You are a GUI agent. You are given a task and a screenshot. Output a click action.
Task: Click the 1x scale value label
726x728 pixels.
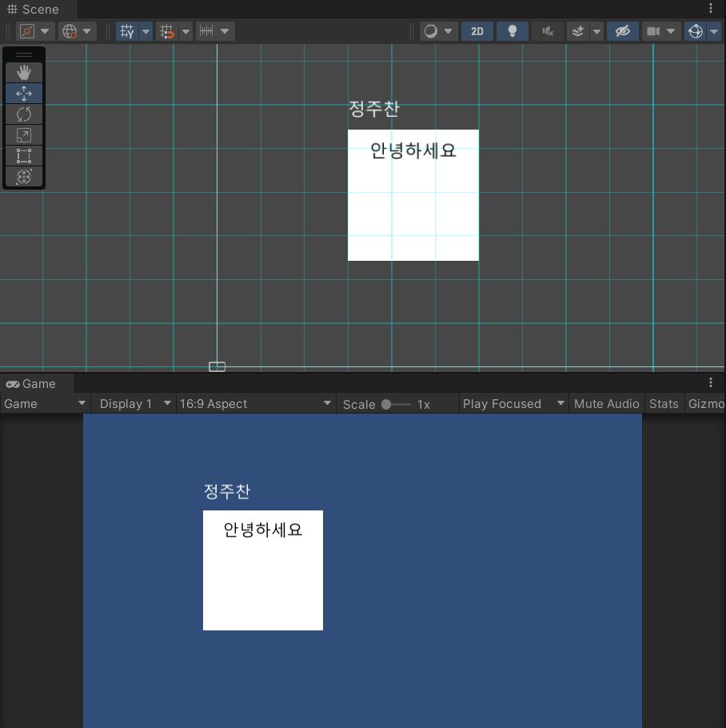coord(424,404)
